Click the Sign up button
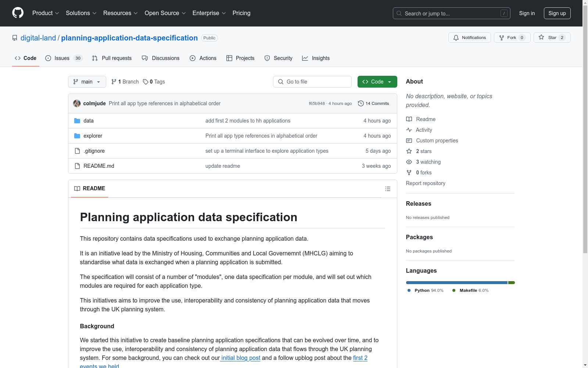The width and height of the screenshot is (588, 368). 557,13
